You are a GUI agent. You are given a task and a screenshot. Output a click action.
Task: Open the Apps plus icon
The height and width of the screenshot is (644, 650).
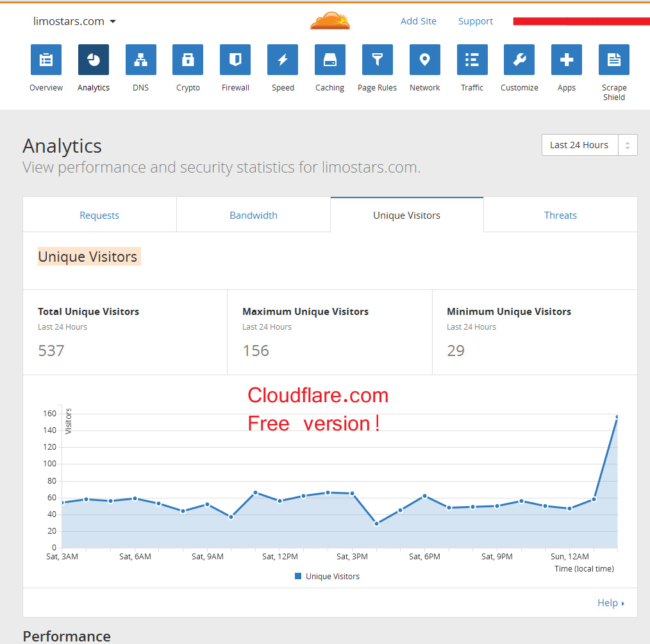coord(567,60)
